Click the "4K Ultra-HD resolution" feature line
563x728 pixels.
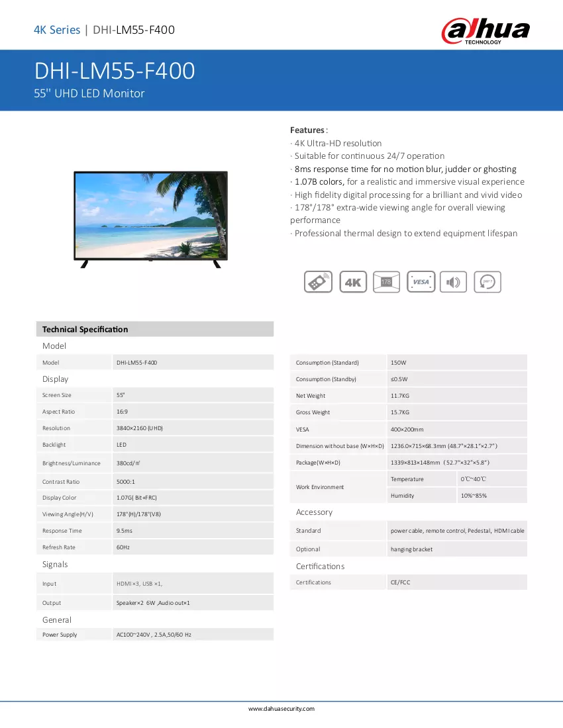338,143
